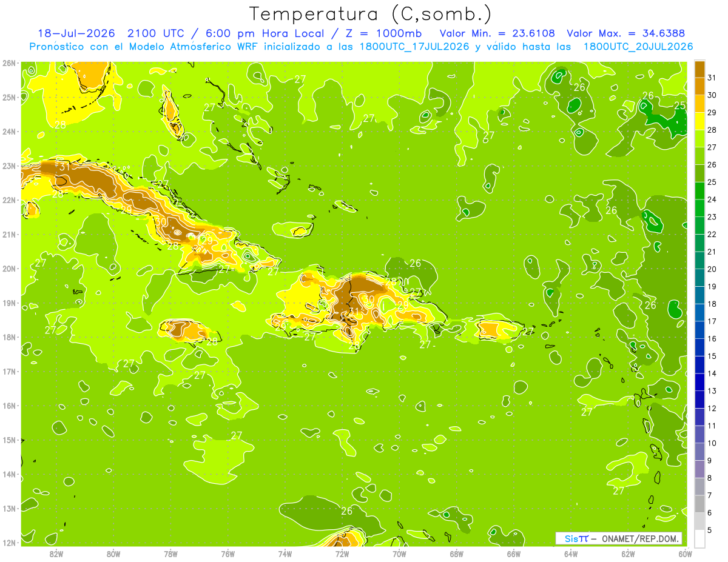Viewport: 728px width, 562px height.
Task: Select the swatch between 25 and 26
Action: pyautogui.click(x=699, y=173)
